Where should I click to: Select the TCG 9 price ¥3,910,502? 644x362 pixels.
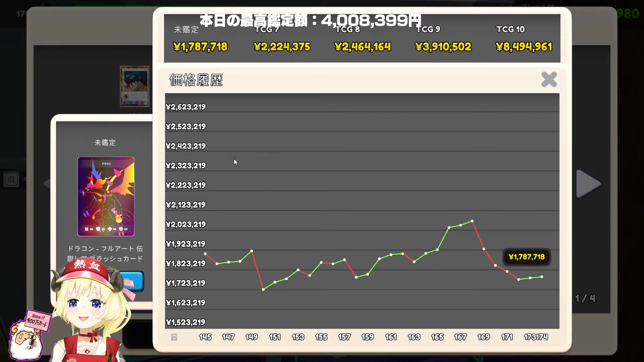point(443,47)
